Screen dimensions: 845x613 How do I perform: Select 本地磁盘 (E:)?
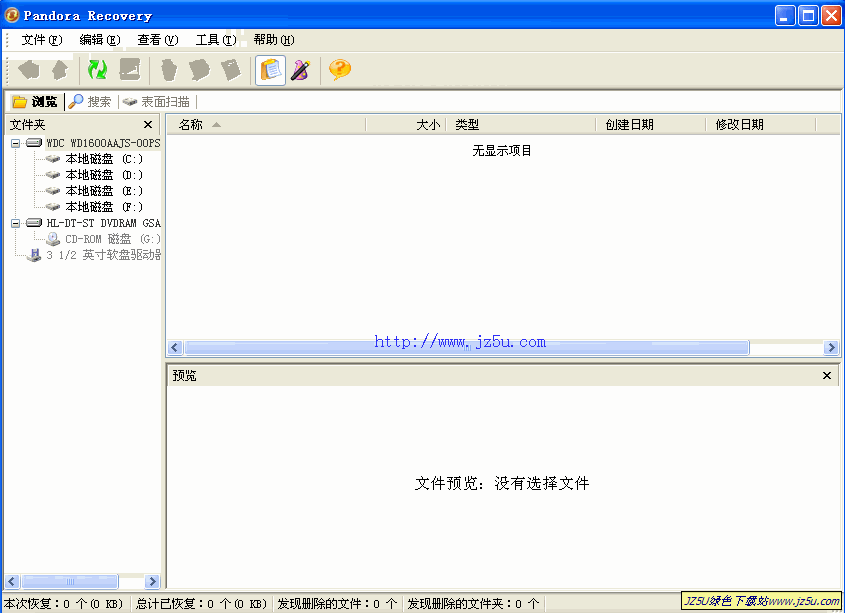click(x=104, y=191)
